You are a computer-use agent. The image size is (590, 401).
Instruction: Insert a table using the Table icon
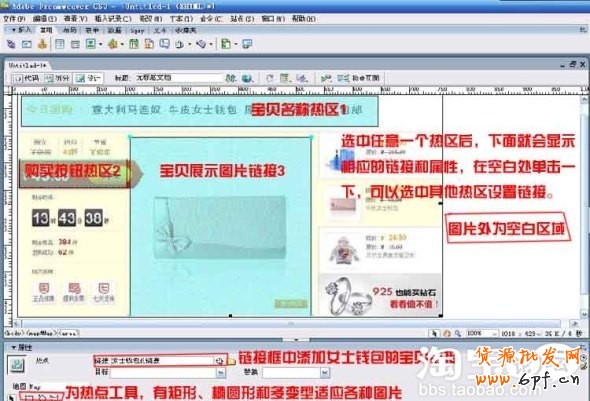[x=59, y=44]
